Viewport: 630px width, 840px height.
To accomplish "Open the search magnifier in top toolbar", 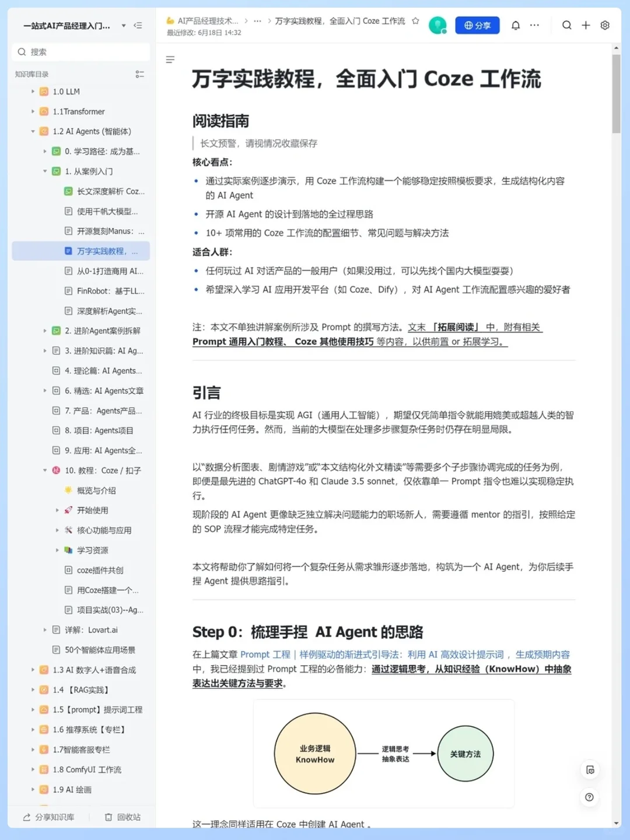I will [x=566, y=26].
